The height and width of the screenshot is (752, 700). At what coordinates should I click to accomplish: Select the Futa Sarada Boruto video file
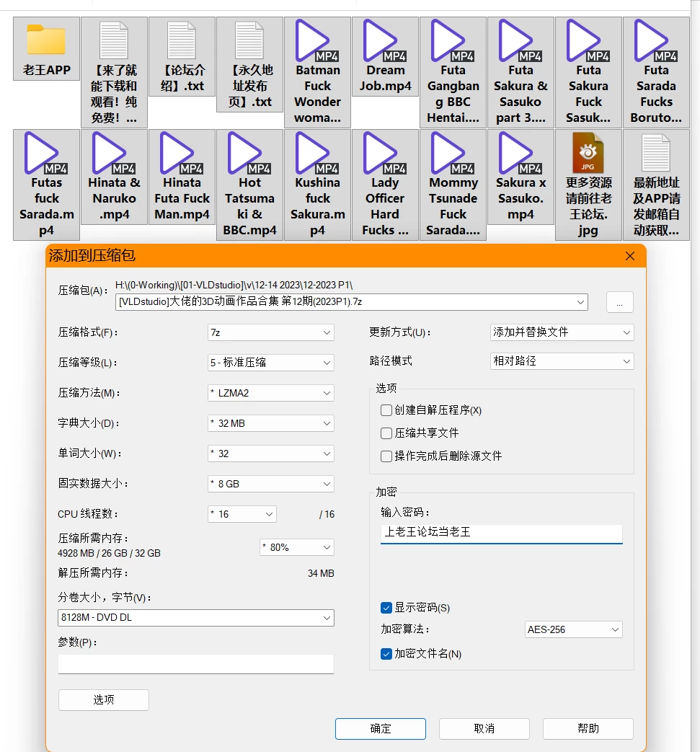point(656,72)
